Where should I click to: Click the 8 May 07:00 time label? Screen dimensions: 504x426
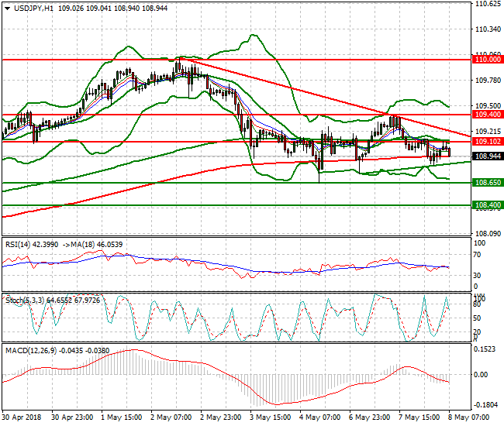468,417
